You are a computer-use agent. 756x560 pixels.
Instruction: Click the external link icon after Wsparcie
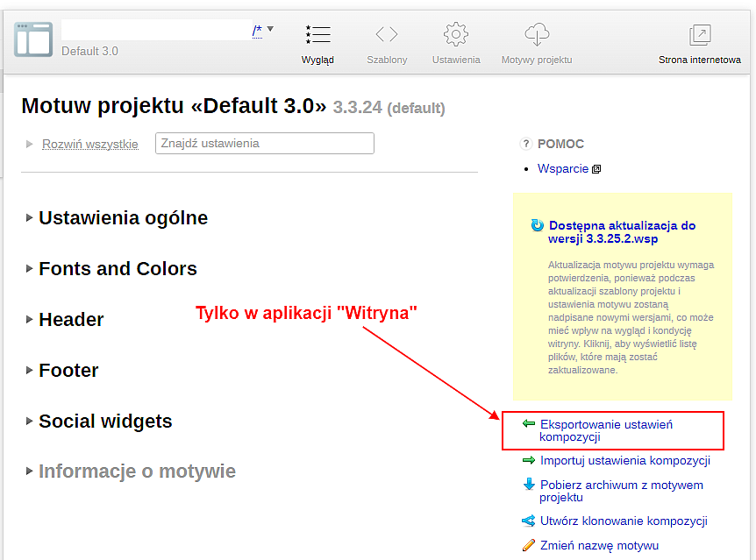596,169
